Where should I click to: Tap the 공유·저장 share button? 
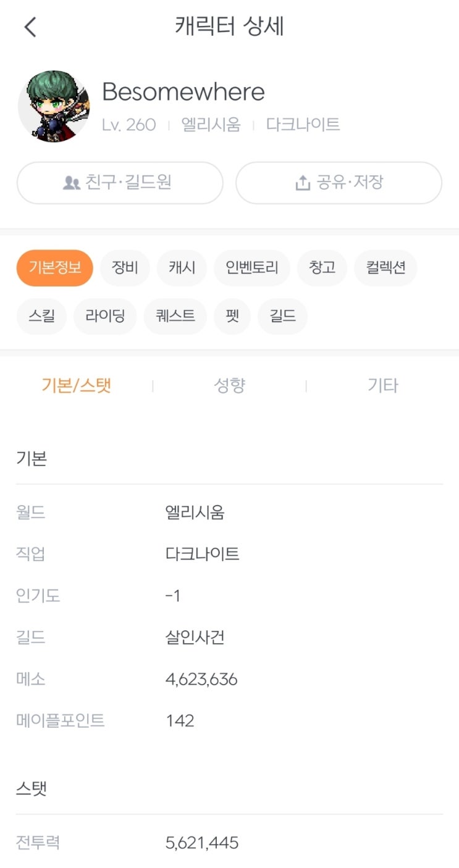(339, 183)
